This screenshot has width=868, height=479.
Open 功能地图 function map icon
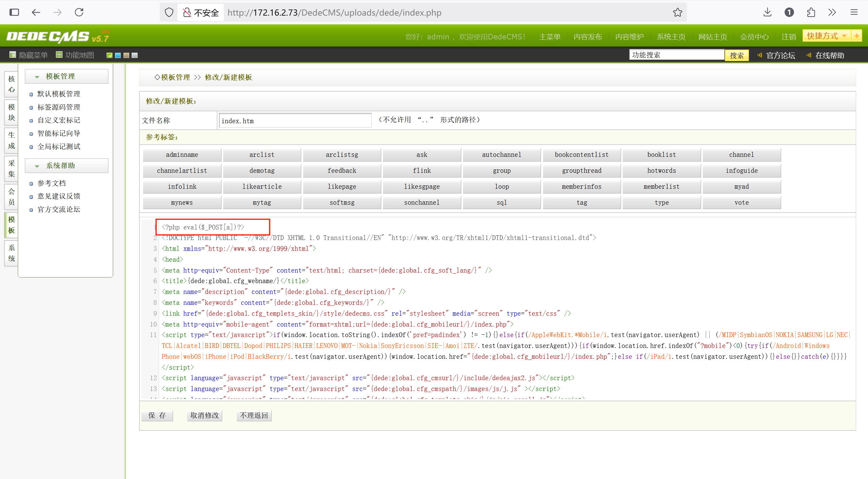[x=59, y=55]
